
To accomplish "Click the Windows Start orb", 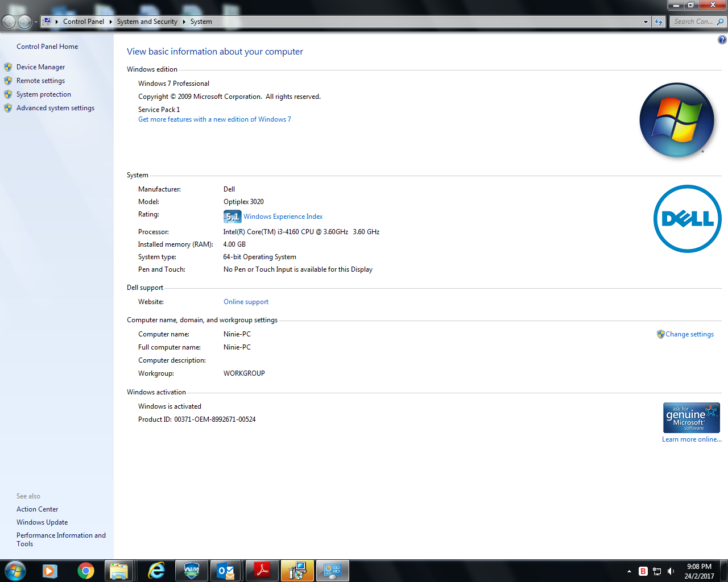I will click(x=15, y=571).
